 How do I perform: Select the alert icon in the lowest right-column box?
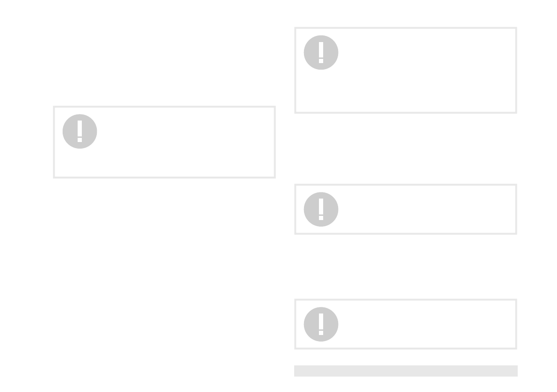click(321, 324)
